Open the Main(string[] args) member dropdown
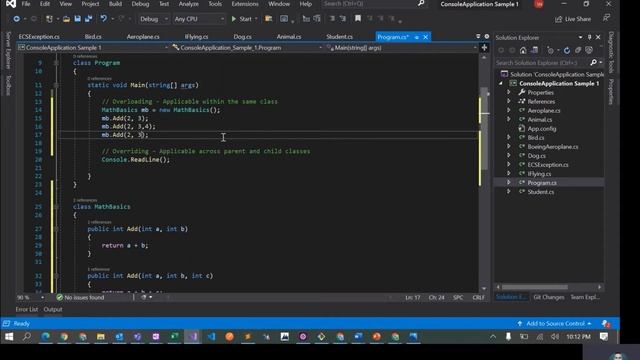This screenshot has width=640, height=360. tap(402, 48)
